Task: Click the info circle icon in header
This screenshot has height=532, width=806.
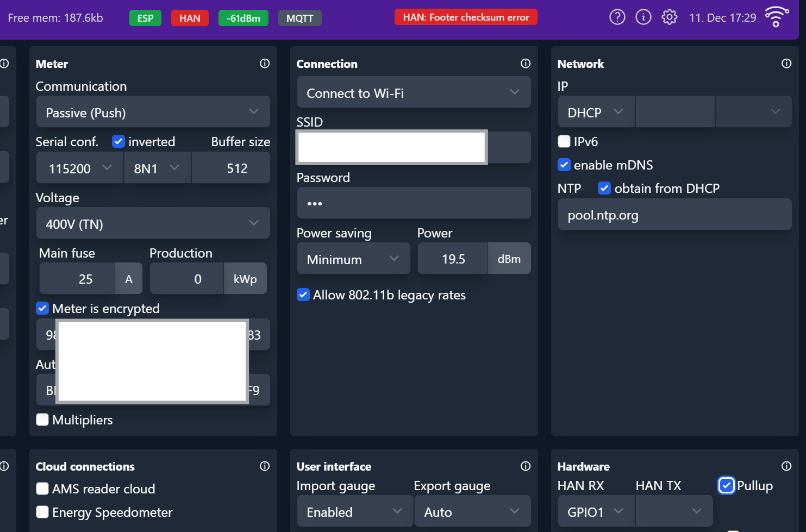Action: click(x=643, y=17)
